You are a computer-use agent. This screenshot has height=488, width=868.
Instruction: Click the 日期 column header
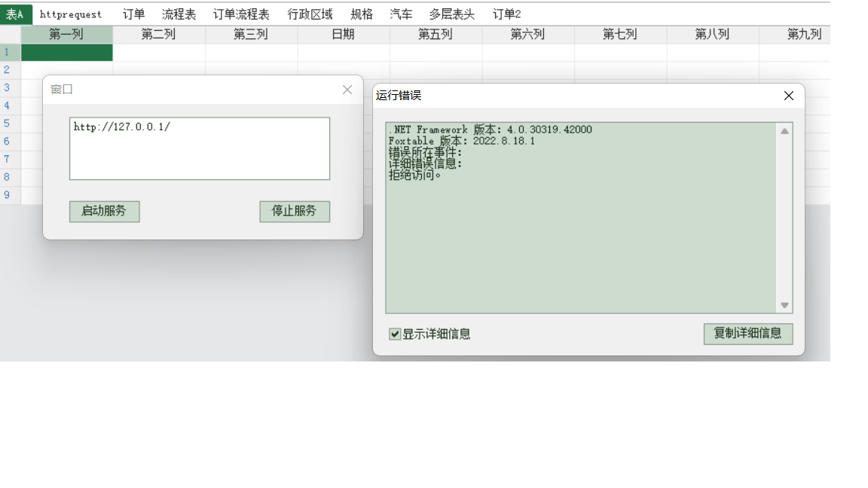[343, 35]
